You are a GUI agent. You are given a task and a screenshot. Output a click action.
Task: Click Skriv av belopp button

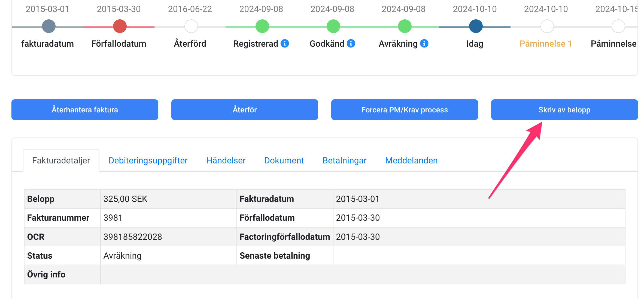click(x=564, y=110)
